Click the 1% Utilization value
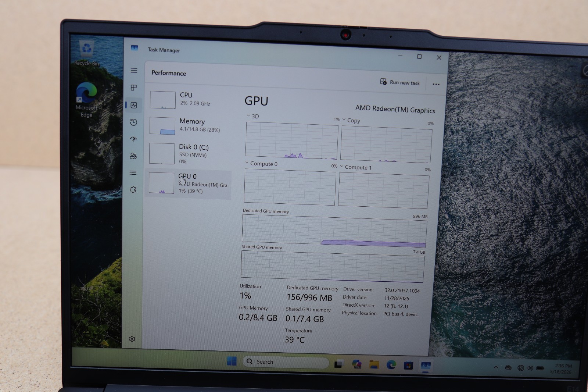 (245, 296)
